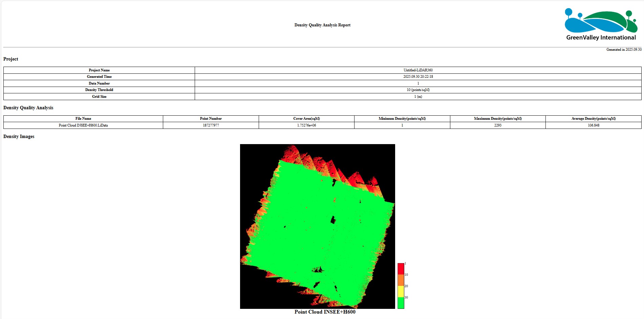The width and height of the screenshot is (644, 319).
Task: Click the yellow legend color swatch
Action: pos(401,292)
